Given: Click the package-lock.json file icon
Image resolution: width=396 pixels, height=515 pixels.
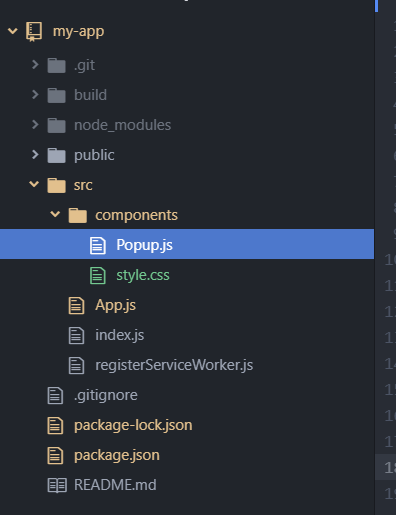Looking at the screenshot, I should [55, 425].
